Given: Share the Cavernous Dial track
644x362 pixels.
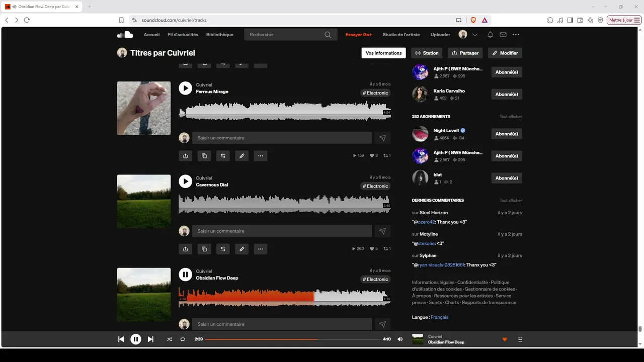Looking at the screenshot, I should 185,249.
